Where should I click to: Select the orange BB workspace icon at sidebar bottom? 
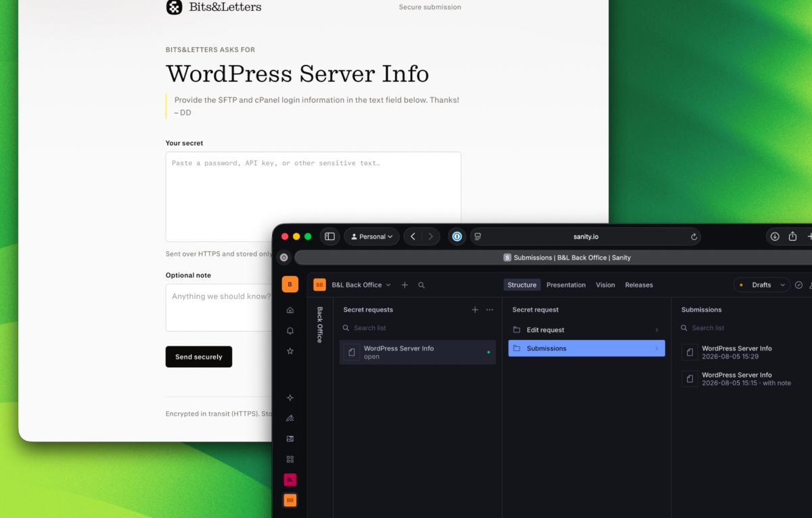[x=290, y=500]
